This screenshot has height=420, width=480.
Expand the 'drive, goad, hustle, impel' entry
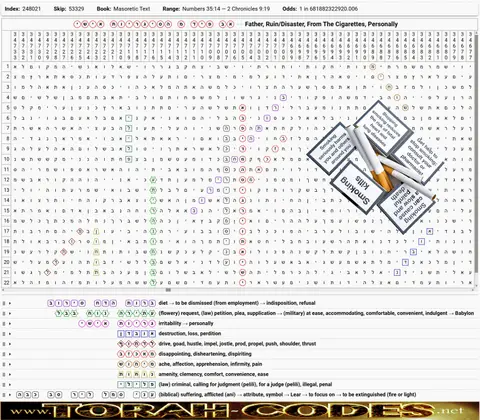tap(10, 344)
